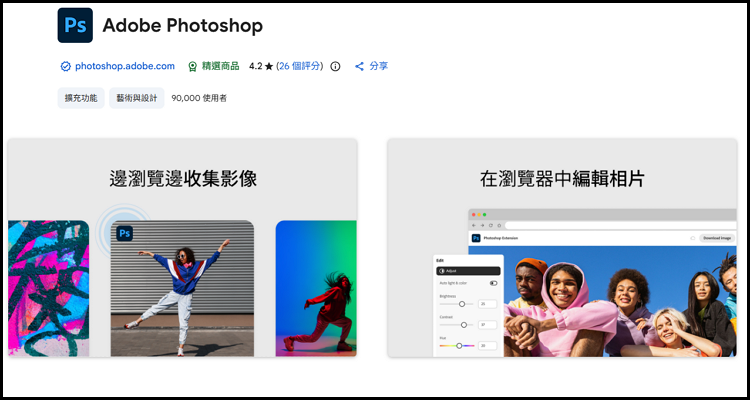This screenshot has width=750, height=400.
Task: Click the preview browser address bar
Action: coord(620,225)
